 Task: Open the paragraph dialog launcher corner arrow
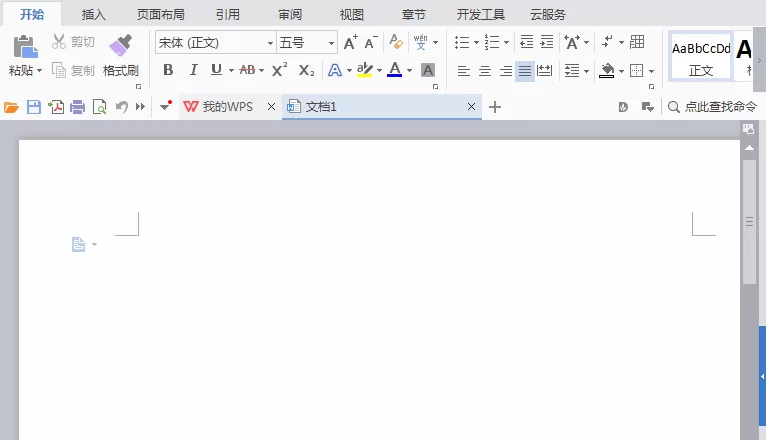651,86
